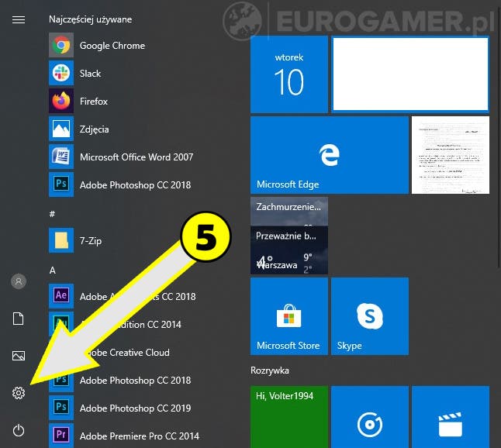Image resolution: width=501 pixels, height=448 pixels.
Task: Open the Microsoft Edge tile
Action: tap(330, 155)
